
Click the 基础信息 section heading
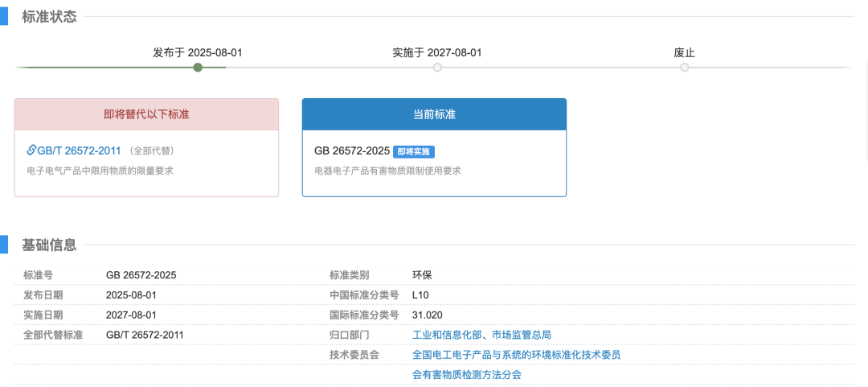pyautogui.click(x=49, y=245)
